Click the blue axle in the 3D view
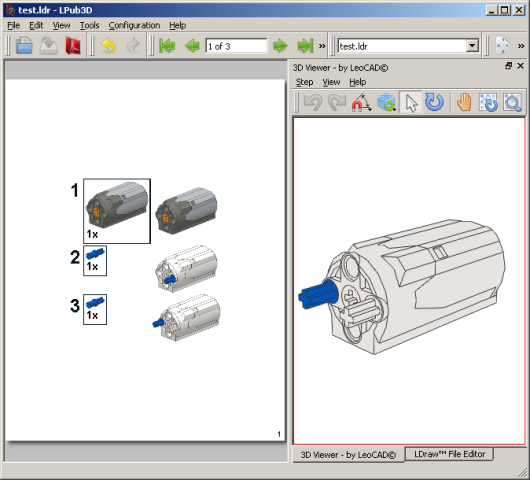The height and width of the screenshot is (480, 530). (x=317, y=295)
